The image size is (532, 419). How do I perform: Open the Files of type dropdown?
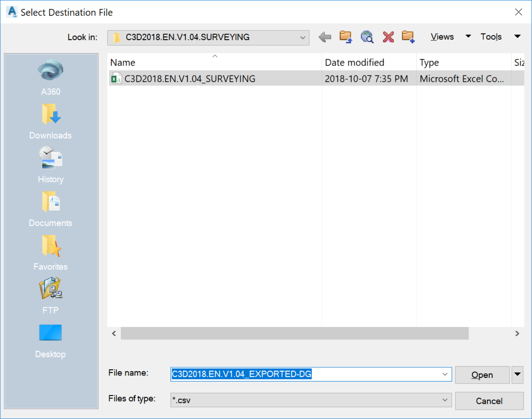tap(445, 400)
